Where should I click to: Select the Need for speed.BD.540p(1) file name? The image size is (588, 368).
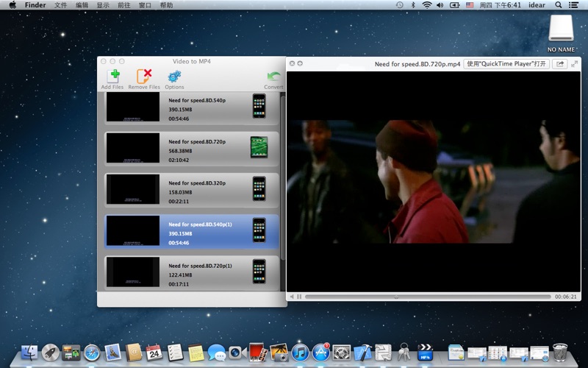(x=200, y=224)
